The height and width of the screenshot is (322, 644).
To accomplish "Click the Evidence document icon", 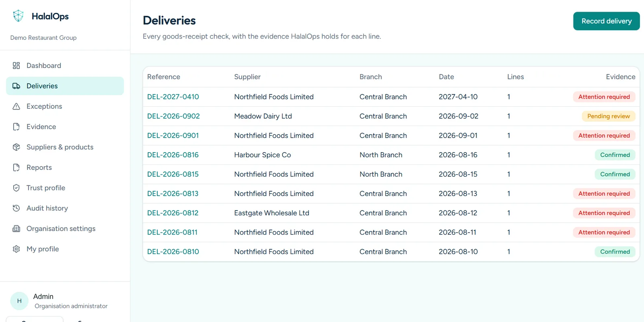I will [x=16, y=127].
